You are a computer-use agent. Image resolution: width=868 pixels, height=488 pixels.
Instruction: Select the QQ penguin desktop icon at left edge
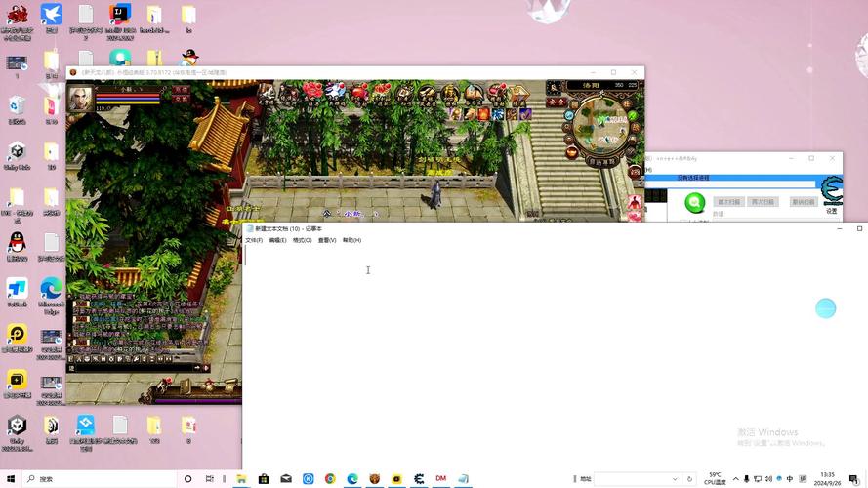click(18, 246)
